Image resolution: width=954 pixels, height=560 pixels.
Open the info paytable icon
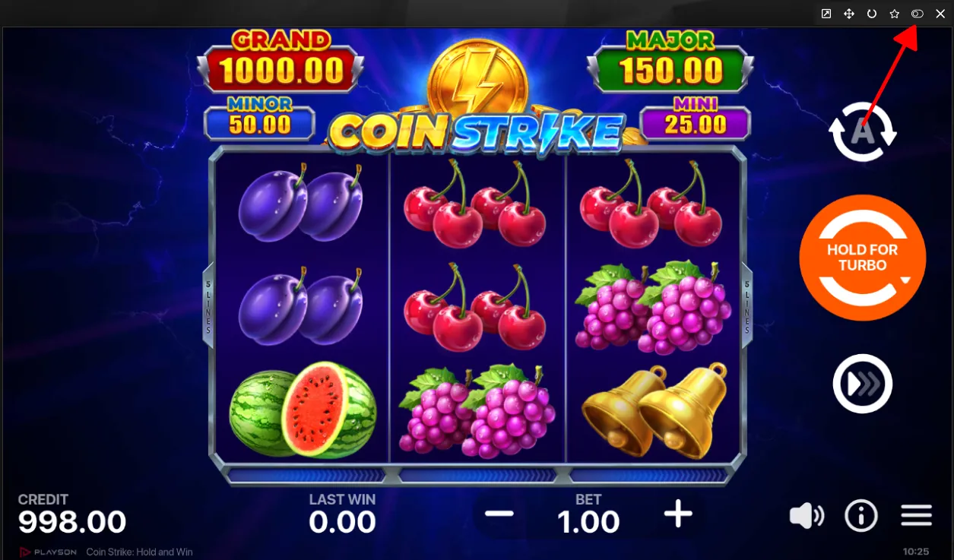[861, 517]
